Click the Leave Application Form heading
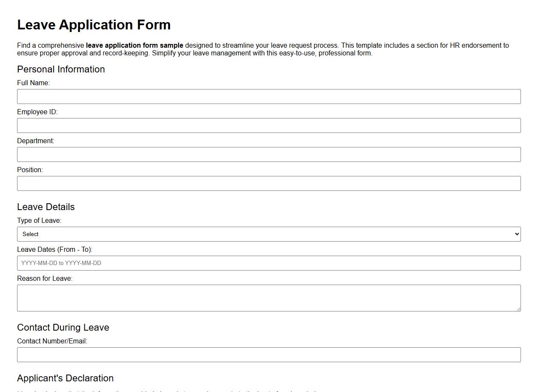The height and width of the screenshot is (392, 538). [94, 25]
